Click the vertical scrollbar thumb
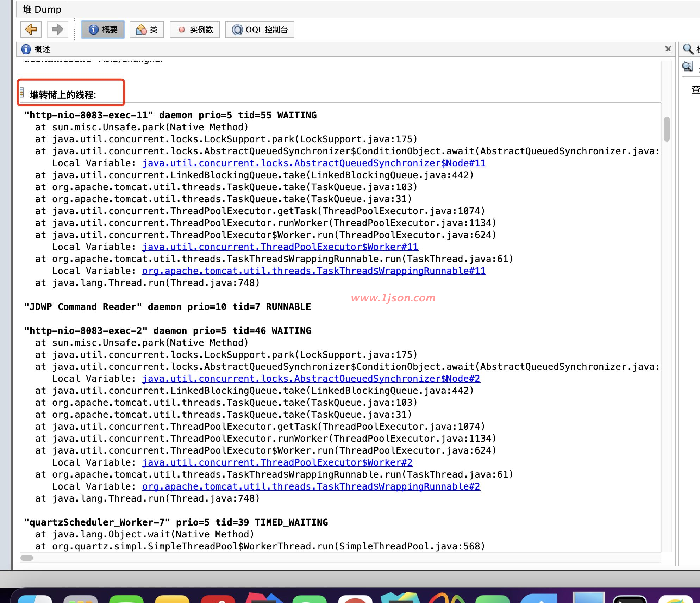Screen dimensions: 700x603 (x=667, y=129)
